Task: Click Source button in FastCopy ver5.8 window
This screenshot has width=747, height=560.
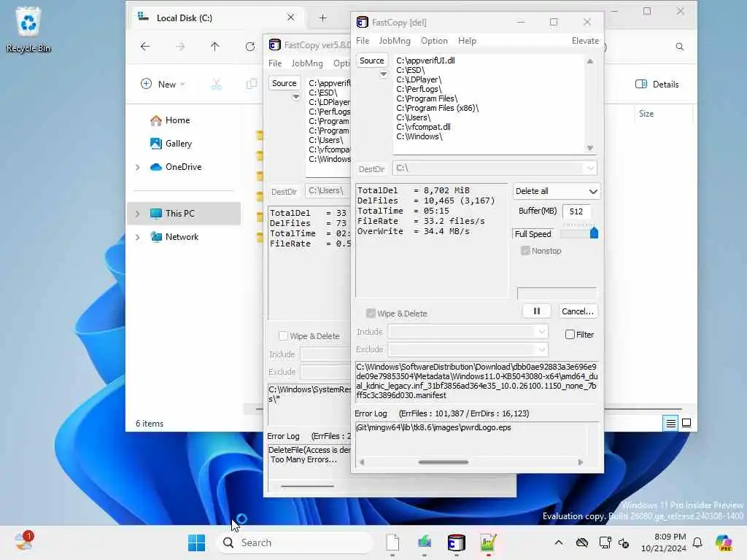Action: (284, 83)
